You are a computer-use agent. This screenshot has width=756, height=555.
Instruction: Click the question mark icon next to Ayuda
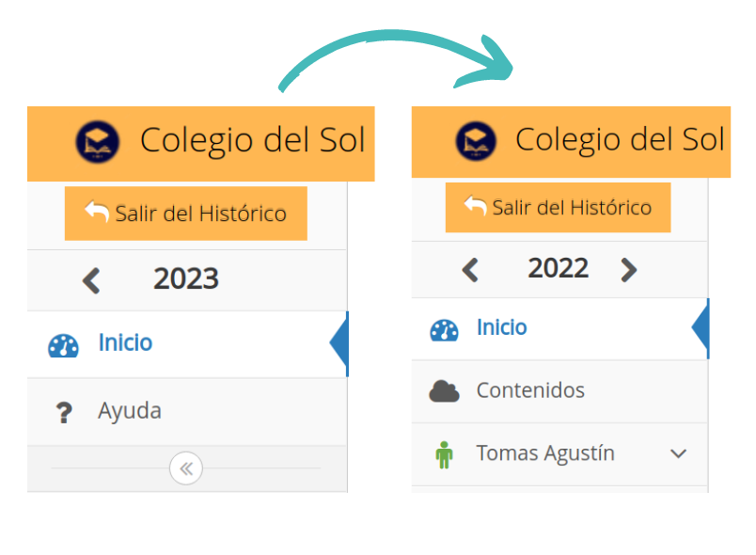[x=64, y=413]
